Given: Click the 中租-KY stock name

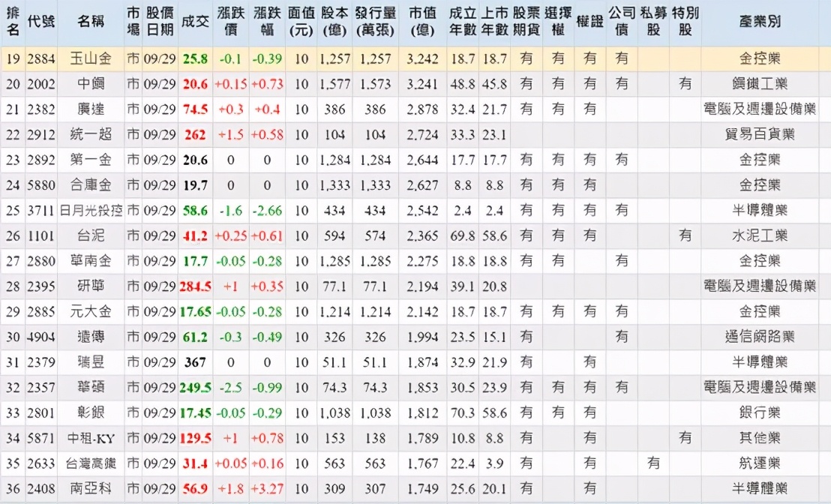Looking at the screenshot, I should point(90,439).
